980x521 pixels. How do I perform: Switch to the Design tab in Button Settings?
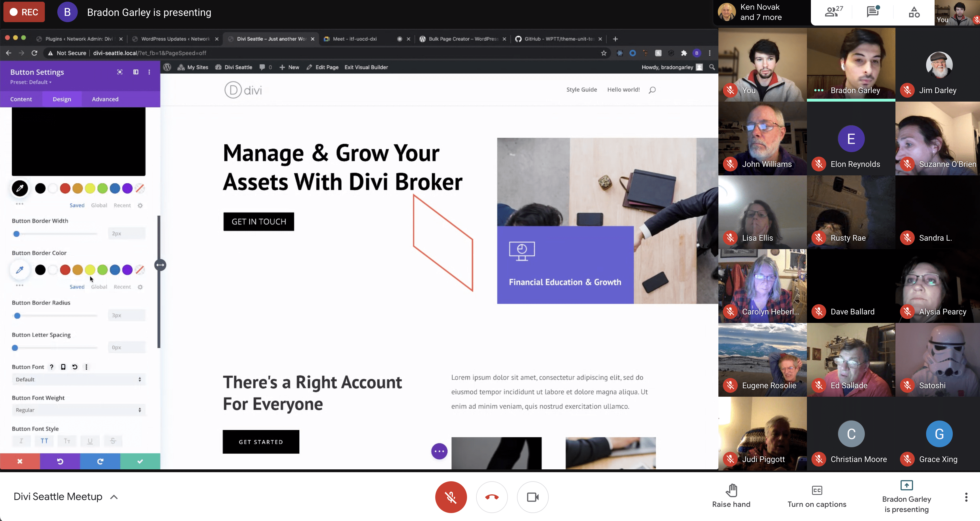pyautogui.click(x=62, y=99)
